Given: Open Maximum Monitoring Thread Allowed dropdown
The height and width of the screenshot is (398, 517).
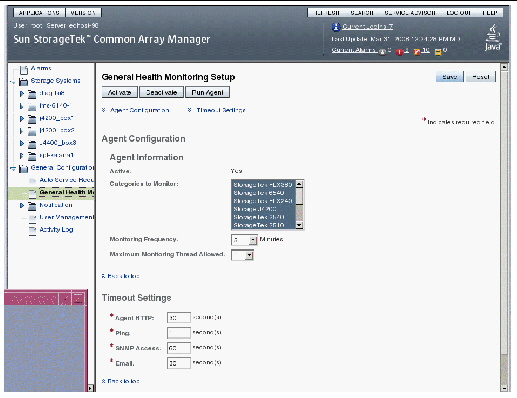Looking at the screenshot, I should coord(242,255).
